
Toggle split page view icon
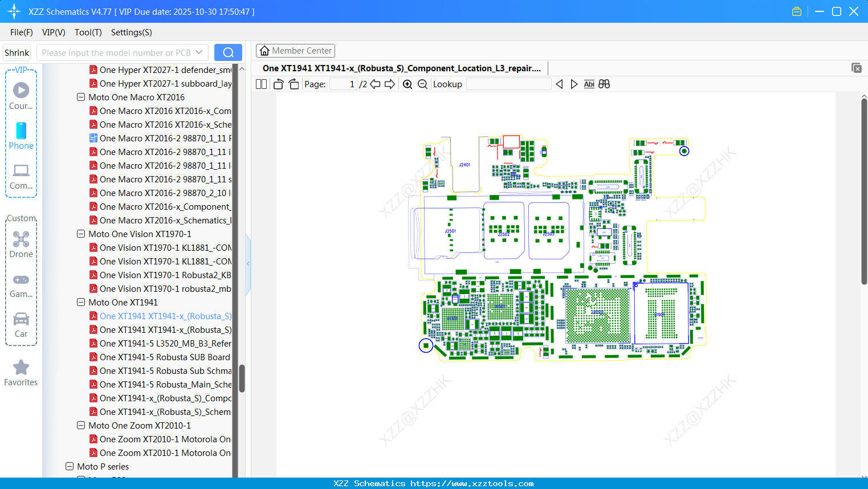[x=262, y=84]
